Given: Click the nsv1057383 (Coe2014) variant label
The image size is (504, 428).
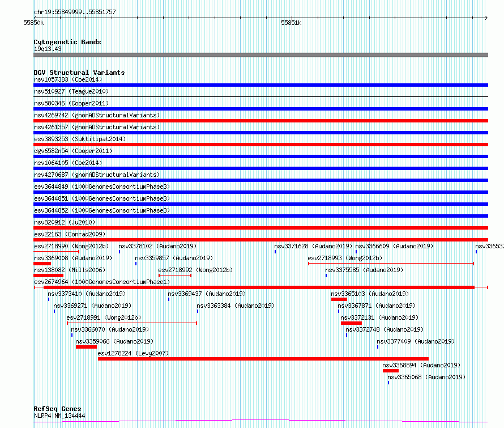Looking at the screenshot, I should [x=68, y=79].
